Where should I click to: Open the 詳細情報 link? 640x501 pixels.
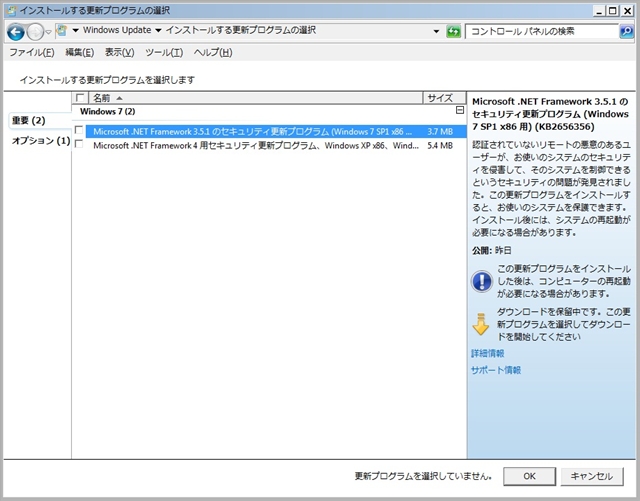tap(488, 353)
